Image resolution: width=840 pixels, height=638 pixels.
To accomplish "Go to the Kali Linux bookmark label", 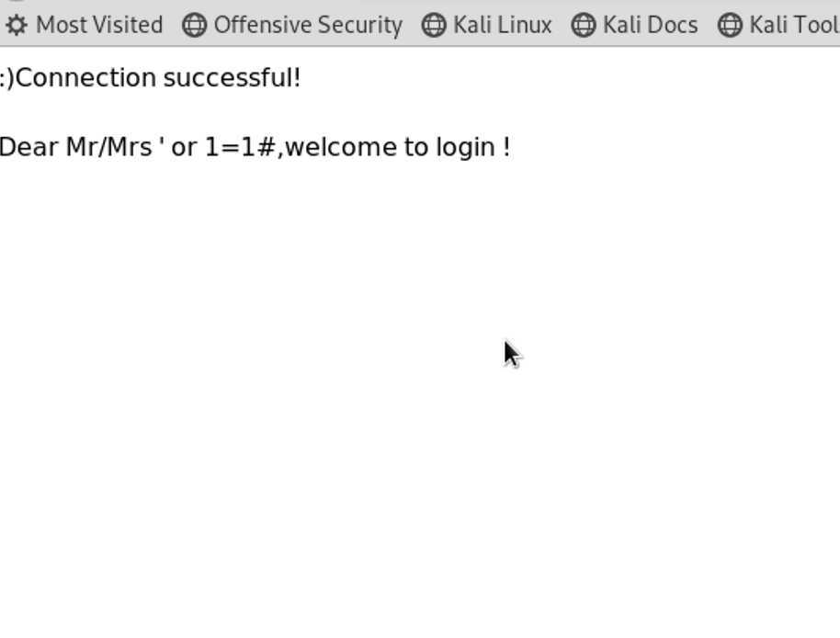I will tap(503, 25).
